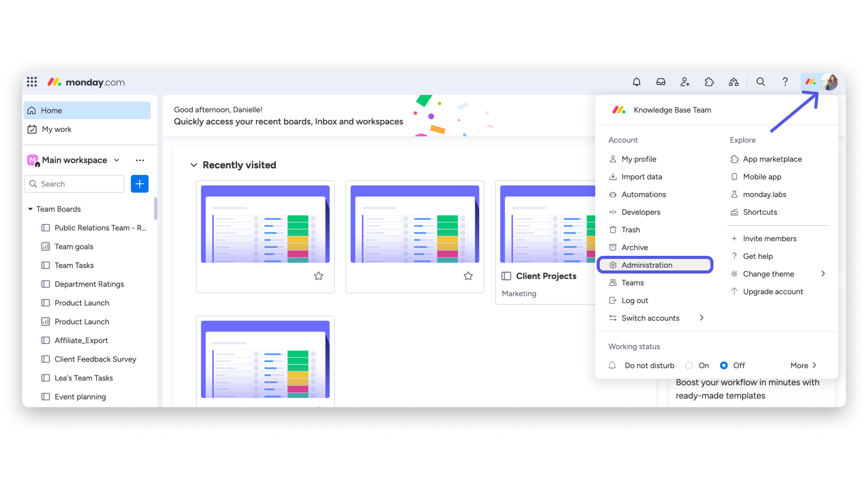Turn Do not disturb On
The image size is (868, 478).
689,365
